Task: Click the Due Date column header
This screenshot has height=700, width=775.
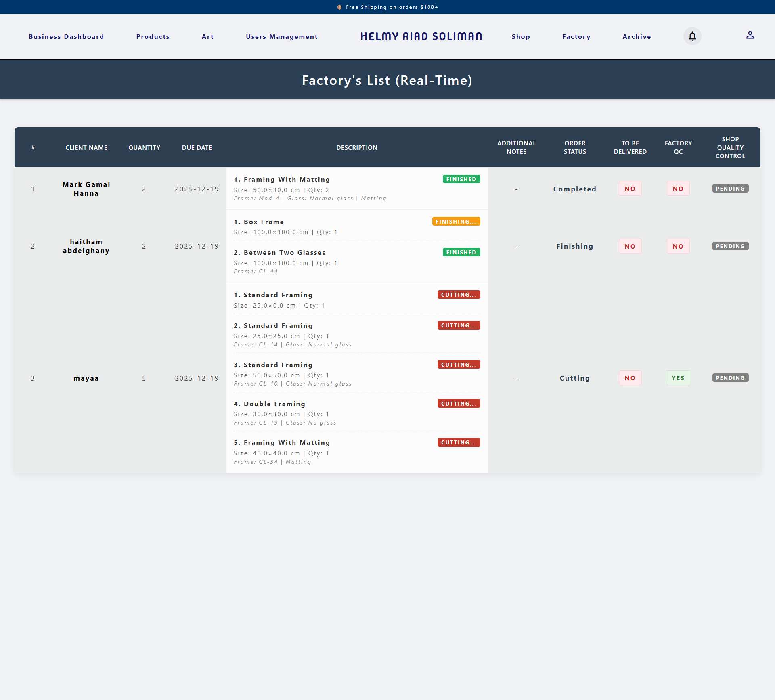Action: point(197,148)
